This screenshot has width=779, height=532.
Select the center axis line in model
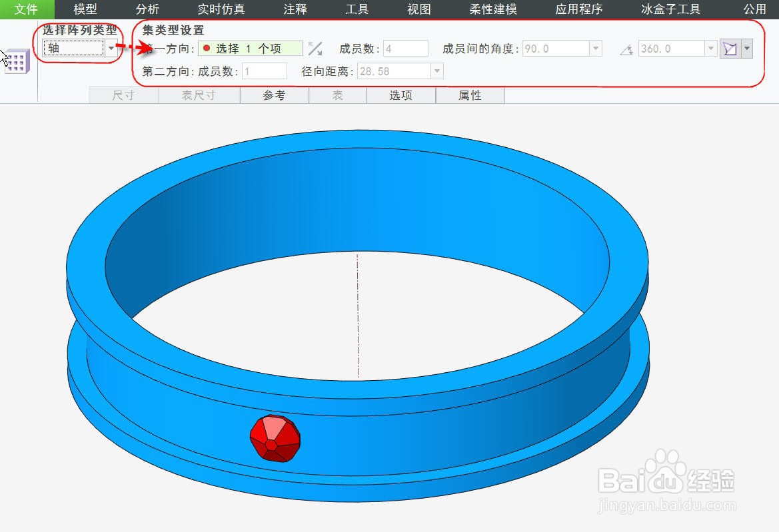359,316
